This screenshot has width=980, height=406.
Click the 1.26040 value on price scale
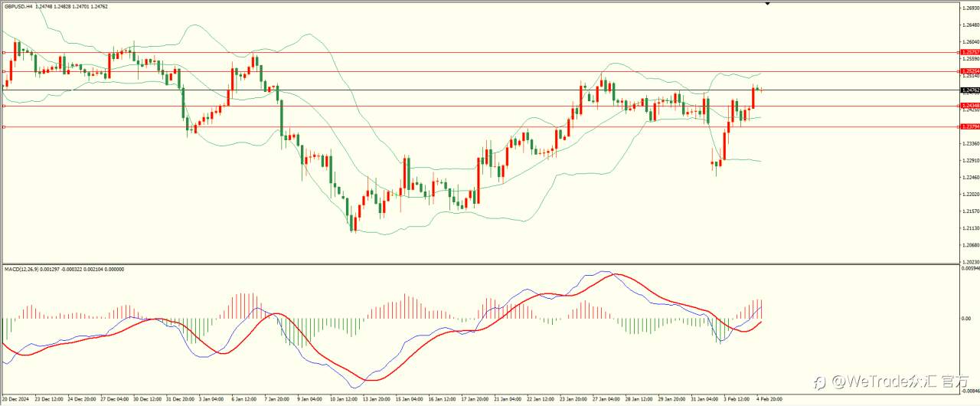(x=971, y=41)
